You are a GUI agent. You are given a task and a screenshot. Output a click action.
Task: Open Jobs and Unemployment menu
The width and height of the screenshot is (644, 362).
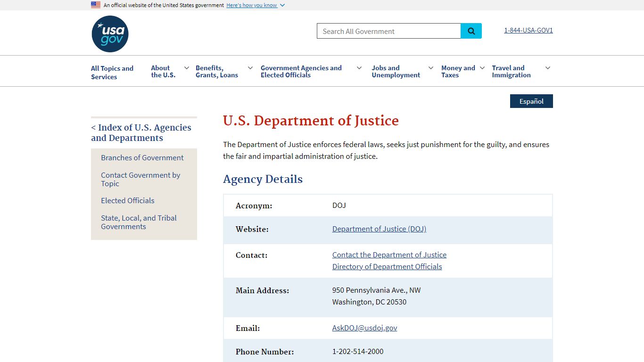click(396, 72)
